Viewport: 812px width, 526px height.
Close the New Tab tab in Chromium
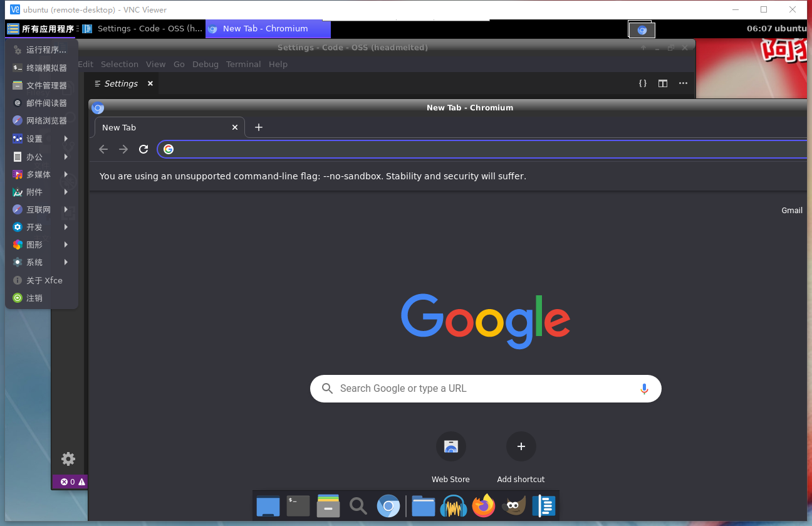(235, 127)
